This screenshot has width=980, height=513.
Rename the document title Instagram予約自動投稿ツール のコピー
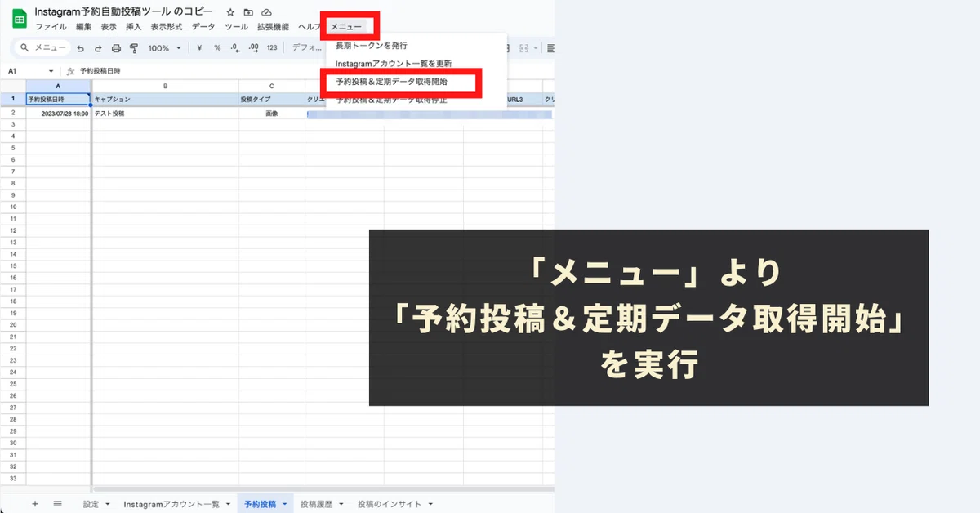pos(123,12)
